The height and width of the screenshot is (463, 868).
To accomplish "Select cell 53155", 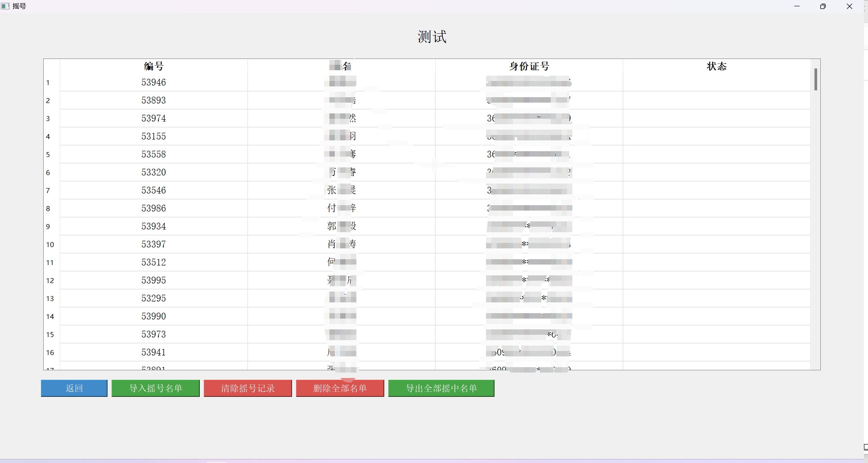I will (x=154, y=136).
